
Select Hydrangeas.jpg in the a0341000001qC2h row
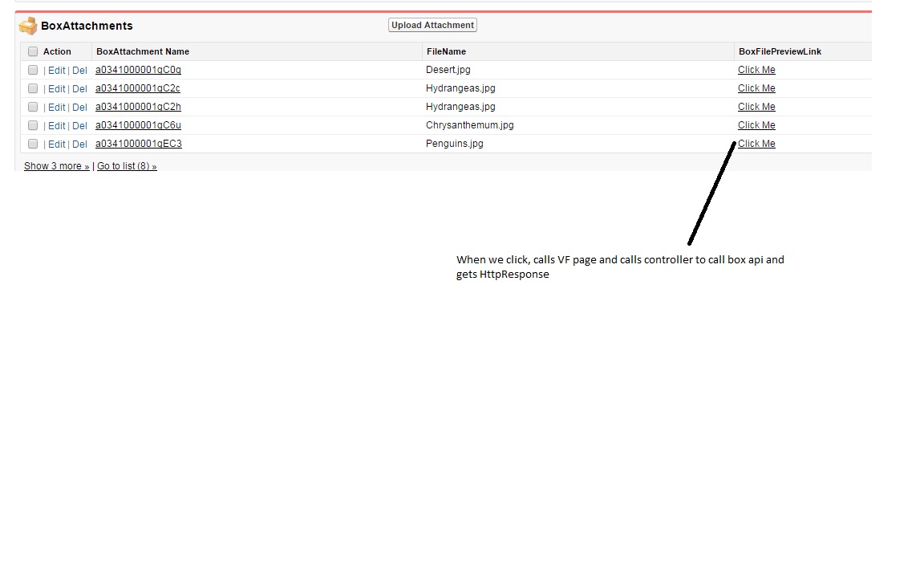click(460, 107)
